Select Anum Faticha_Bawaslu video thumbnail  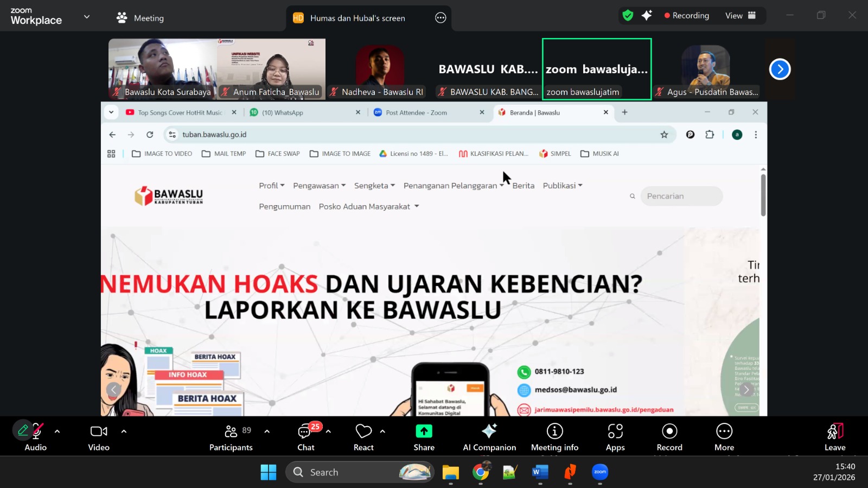tap(271, 69)
